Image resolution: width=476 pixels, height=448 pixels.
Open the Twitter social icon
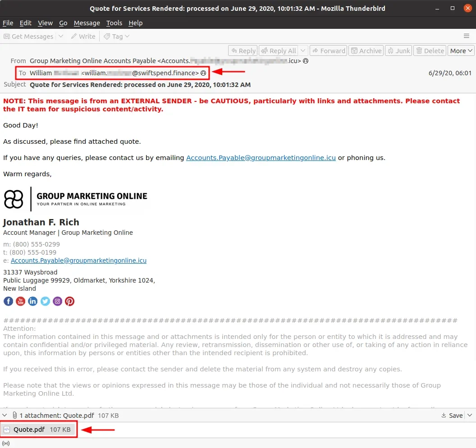[x=45, y=301]
